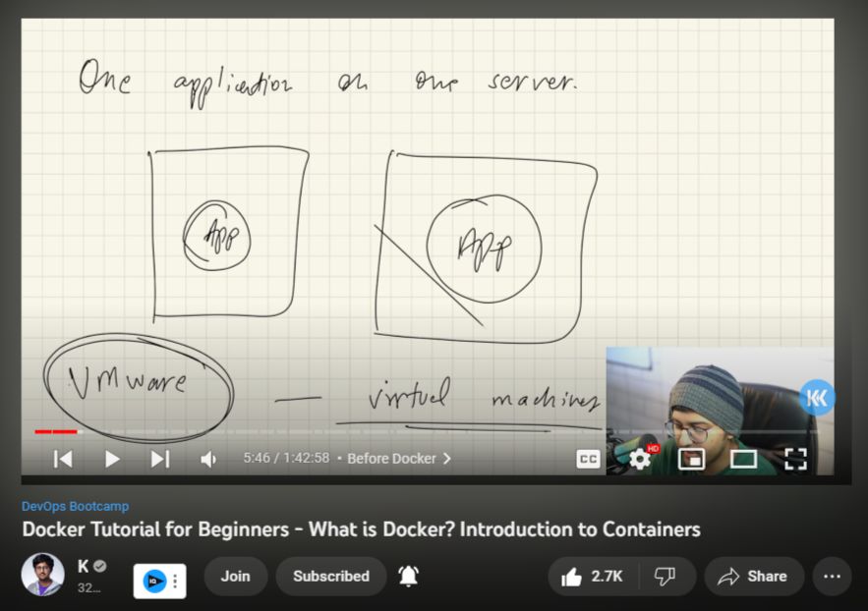Image resolution: width=868 pixels, height=611 pixels.
Task: Click the blue extension icon with three dots
Action: coord(160,582)
